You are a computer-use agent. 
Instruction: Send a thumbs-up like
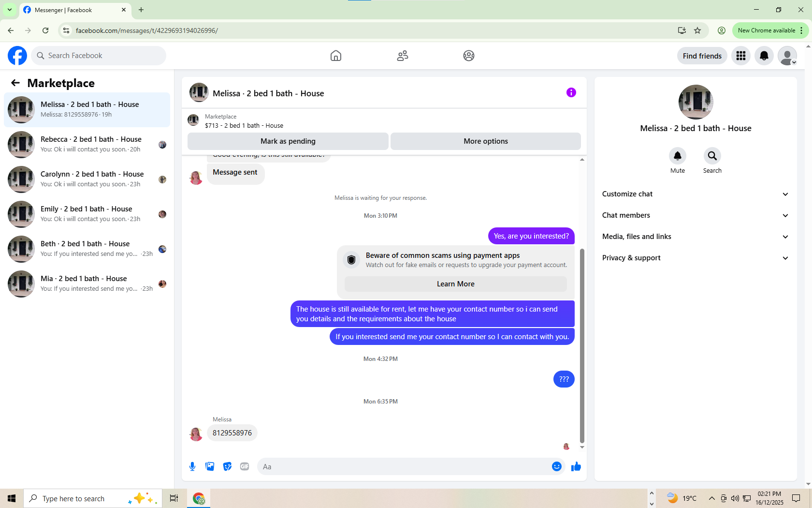[576, 466]
